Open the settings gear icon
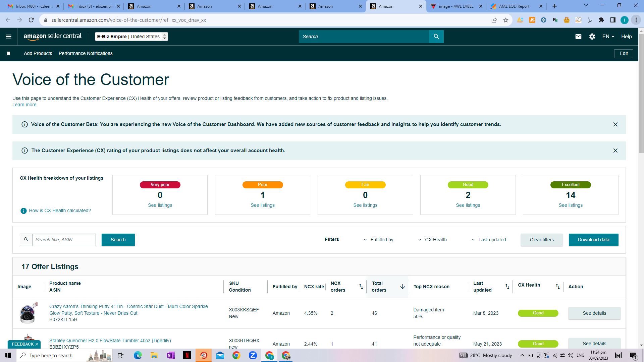Image resolution: width=644 pixels, height=362 pixels. [592, 37]
